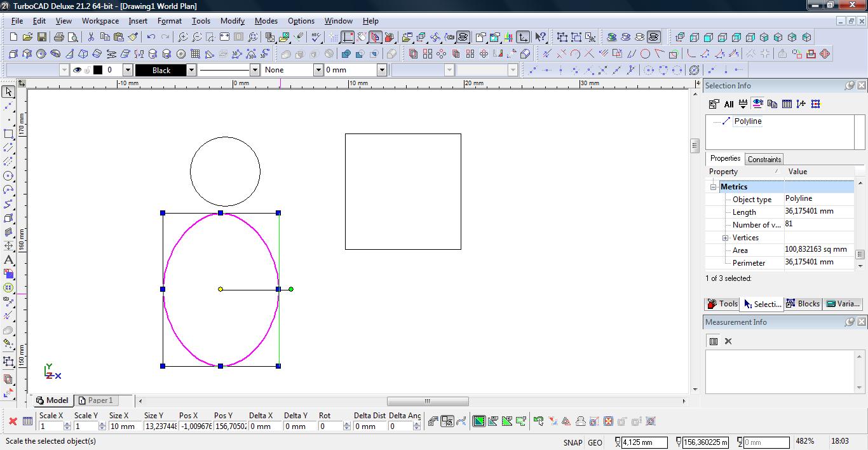Select the Text tool in left toolbar
The image size is (868, 450).
click(x=9, y=260)
